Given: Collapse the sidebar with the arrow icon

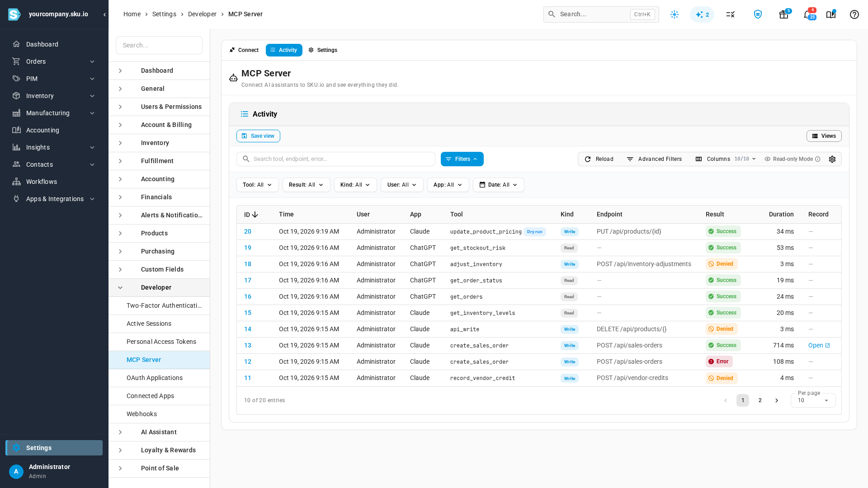Looking at the screenshot, I should pos(104,14).
